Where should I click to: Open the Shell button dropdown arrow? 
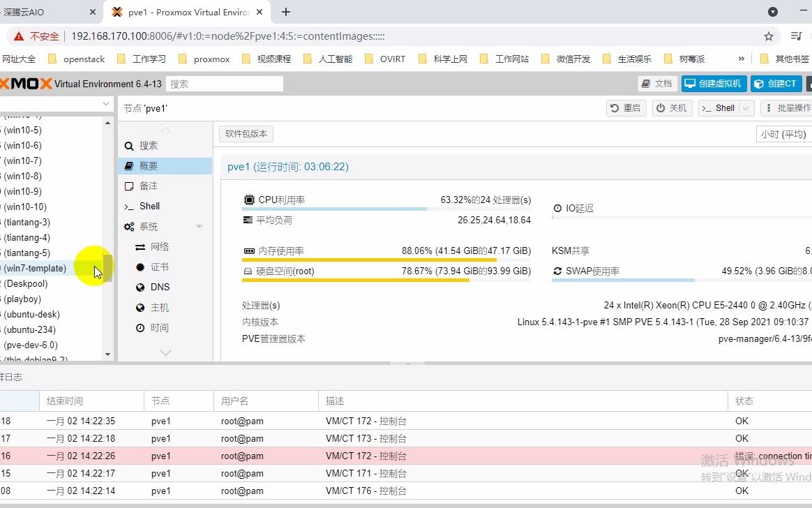click(x=746, y=107)
